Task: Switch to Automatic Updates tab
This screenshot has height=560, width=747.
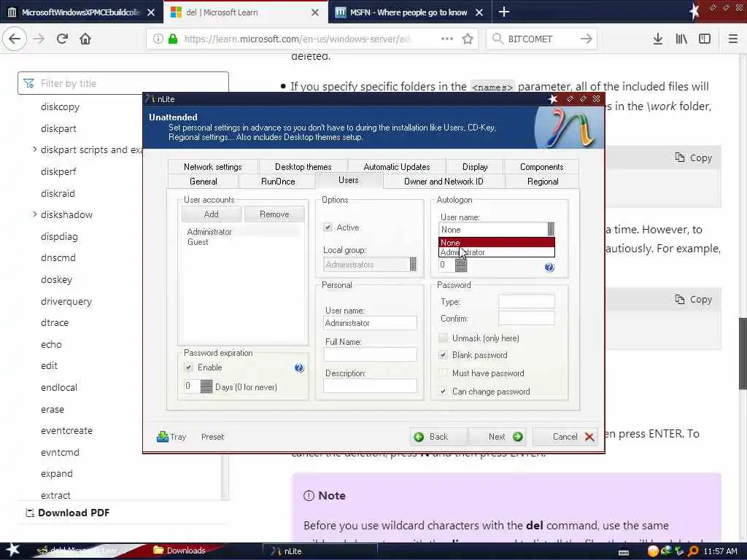Action: pyautogui.click(x=396, y=167)
